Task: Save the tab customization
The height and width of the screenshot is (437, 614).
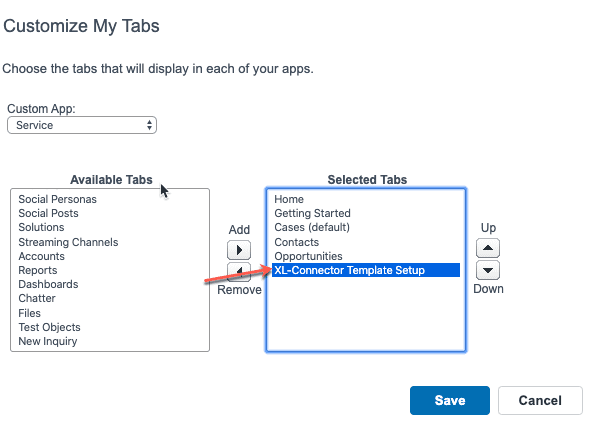Action: (x=450, y=400)
